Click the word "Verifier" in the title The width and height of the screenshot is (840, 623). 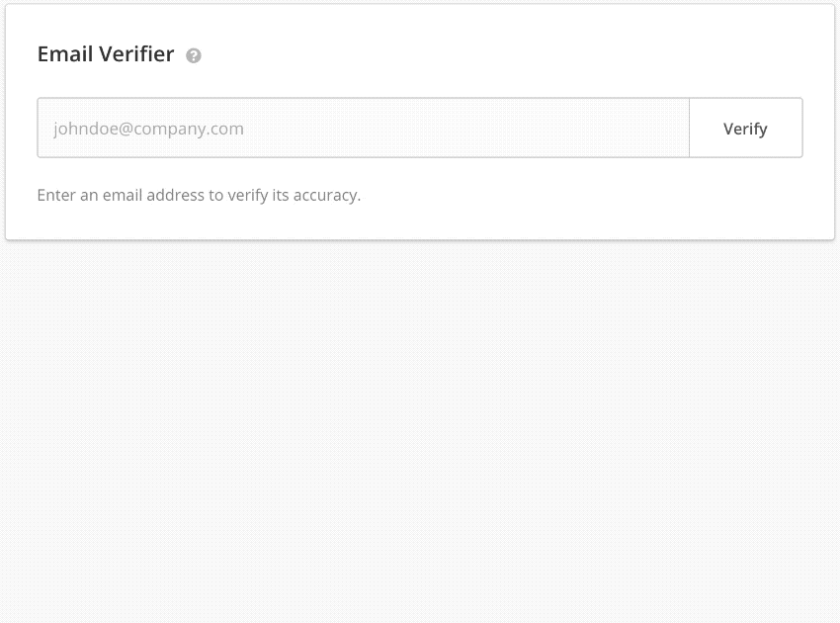click(x=136, y=54)
